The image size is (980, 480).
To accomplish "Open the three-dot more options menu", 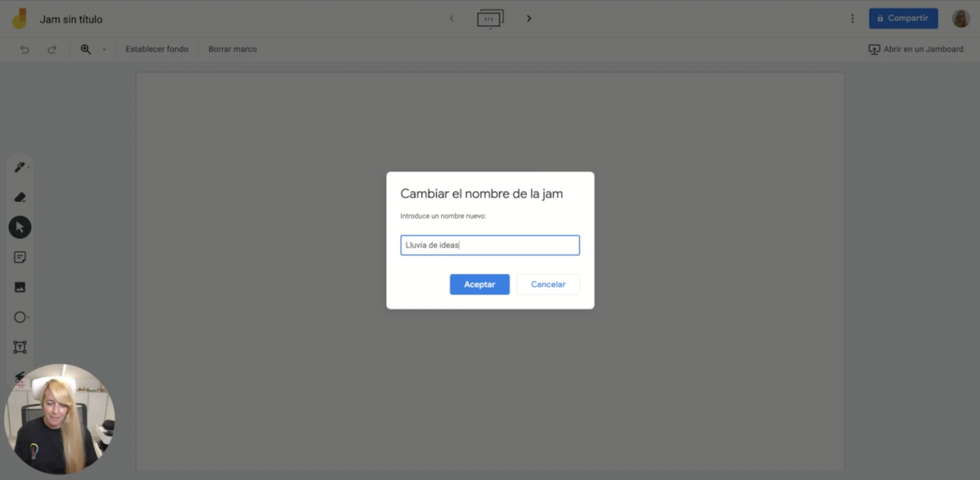I will 853,18.
